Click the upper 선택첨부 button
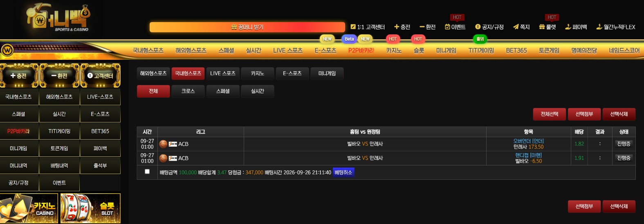This screenshot has width=644, height=224. pyautogui.click(x=584, y=114)
